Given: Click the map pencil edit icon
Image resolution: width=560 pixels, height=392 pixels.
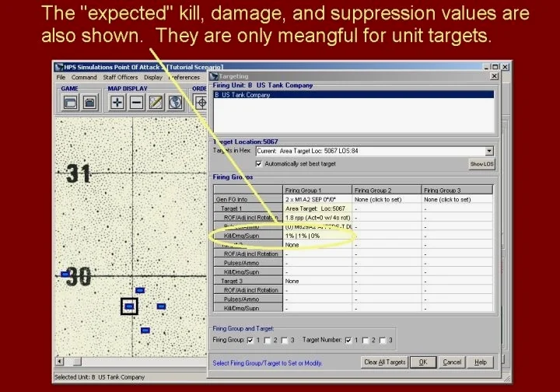Looking at the screenshot, I should pos(156,103).
